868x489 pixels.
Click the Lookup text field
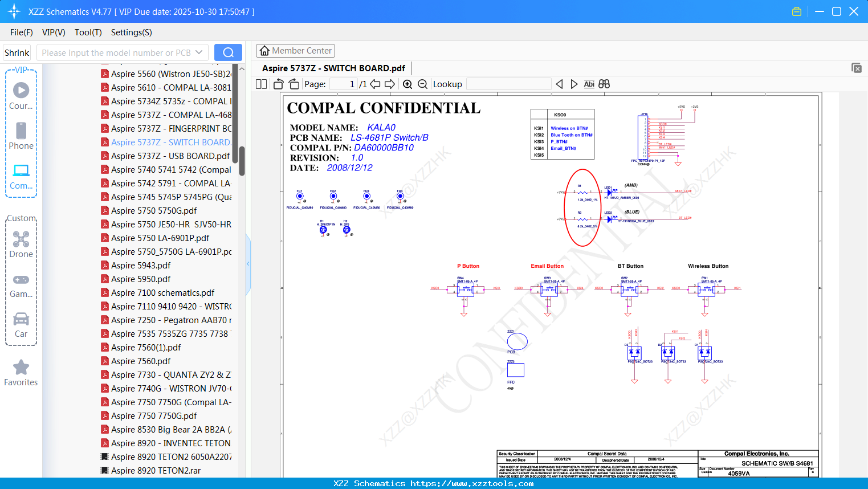coord(509,84)
